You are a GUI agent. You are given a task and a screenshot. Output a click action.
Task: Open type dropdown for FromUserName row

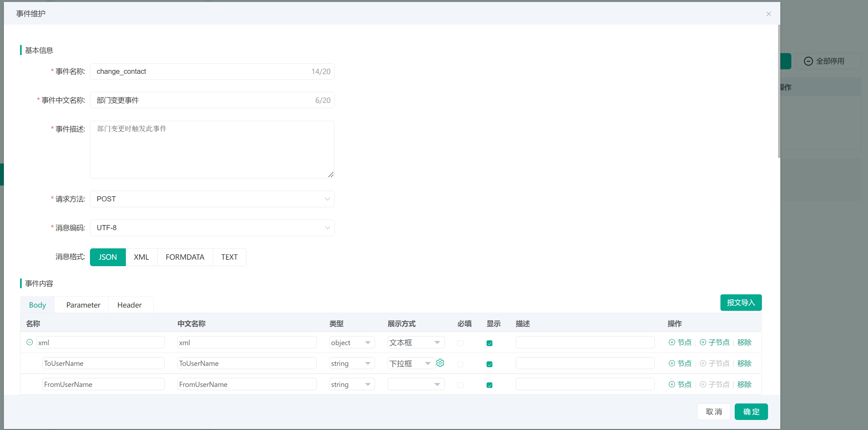pyautogui.click(x=352, y=384)
